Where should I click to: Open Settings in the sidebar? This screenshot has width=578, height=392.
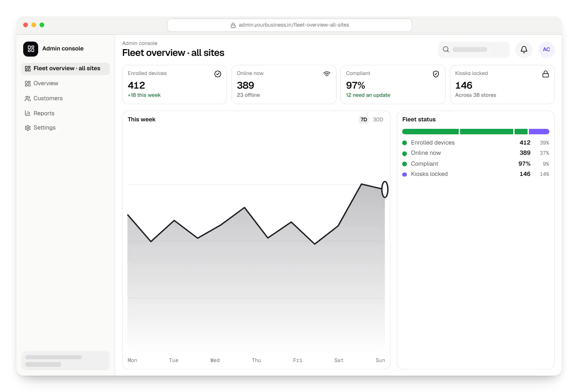point(65,128)
